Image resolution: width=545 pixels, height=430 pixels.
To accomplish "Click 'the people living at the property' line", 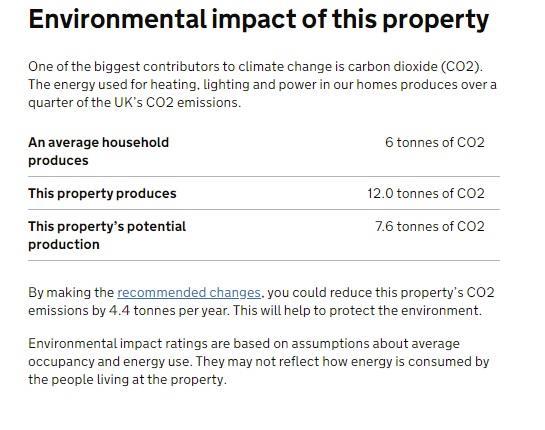I will tap(127, 380).
